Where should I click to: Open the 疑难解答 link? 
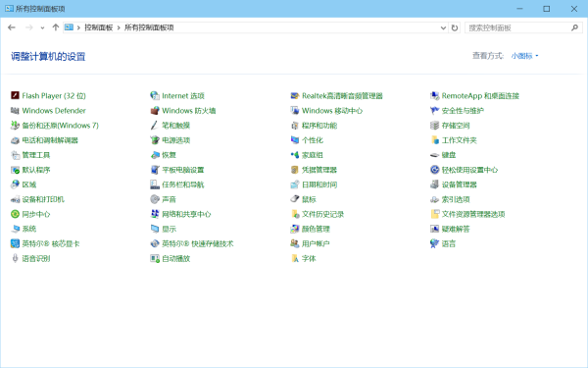click(456, 229)
